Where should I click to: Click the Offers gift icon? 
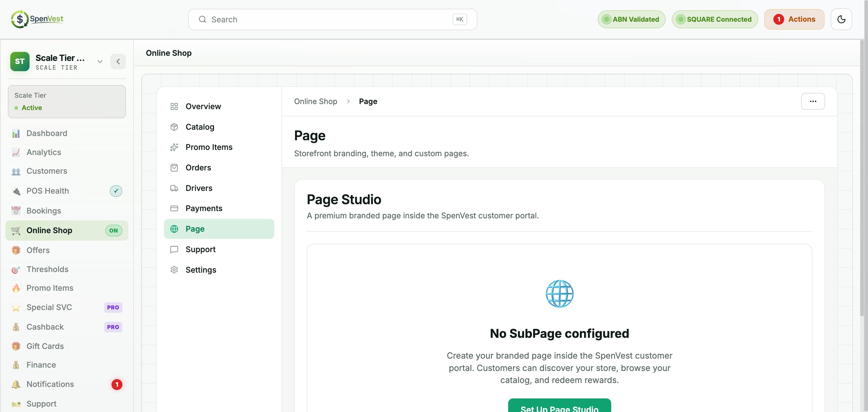[16, 251]
